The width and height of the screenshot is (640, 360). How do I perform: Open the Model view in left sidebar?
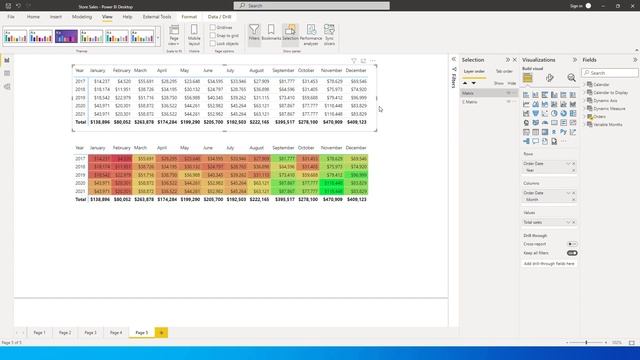coord(7,87)
